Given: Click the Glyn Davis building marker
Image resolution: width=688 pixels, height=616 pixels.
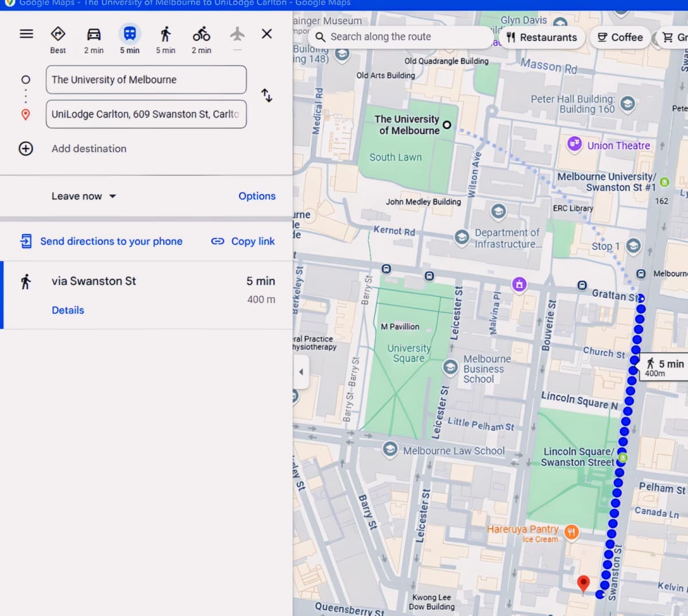Looking at the screenshot, I should pos(560,24).
